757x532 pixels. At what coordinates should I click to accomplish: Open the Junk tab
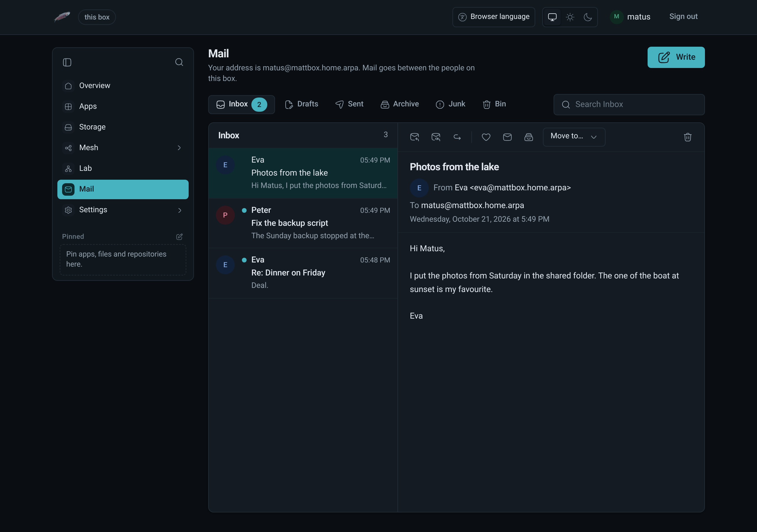[450, 105]
